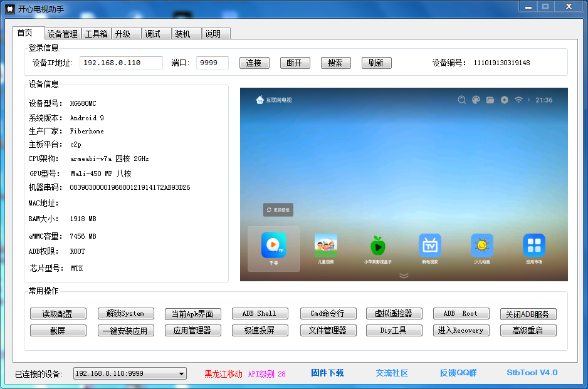Click the hexagon settings icon in TV preview

point(505,100)
